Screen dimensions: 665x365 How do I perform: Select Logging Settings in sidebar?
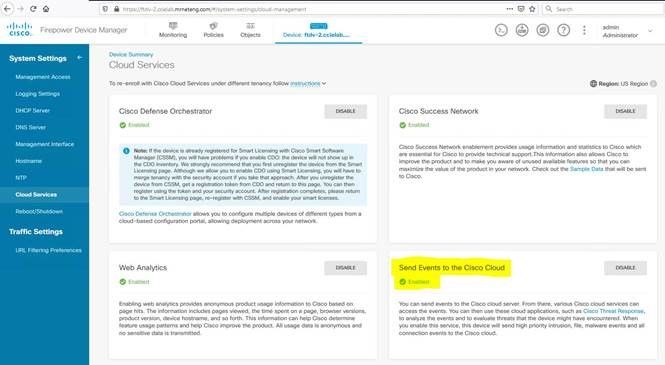(x=38, y=94)
